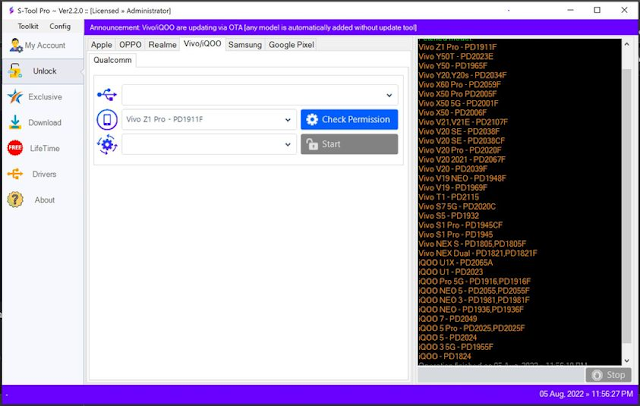640x406 pixels.
Task: Select the Qualcomm sub-tab
Action: pyautogui.click(x=113, y=60)
